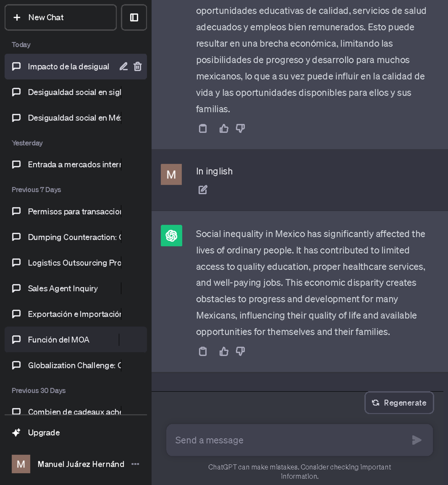Copy the English response text

tap(203, 351)
